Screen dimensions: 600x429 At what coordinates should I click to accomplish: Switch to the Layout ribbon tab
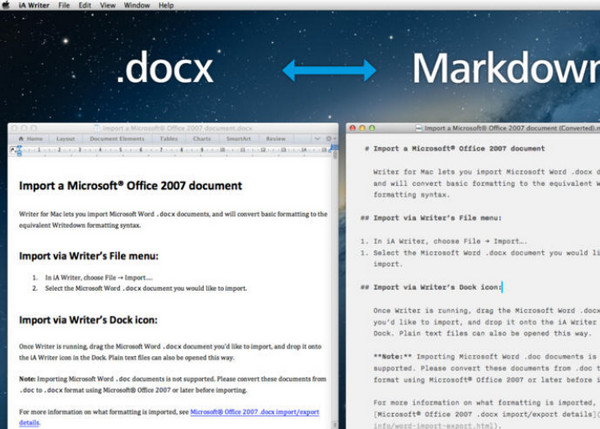coord(65,139)
